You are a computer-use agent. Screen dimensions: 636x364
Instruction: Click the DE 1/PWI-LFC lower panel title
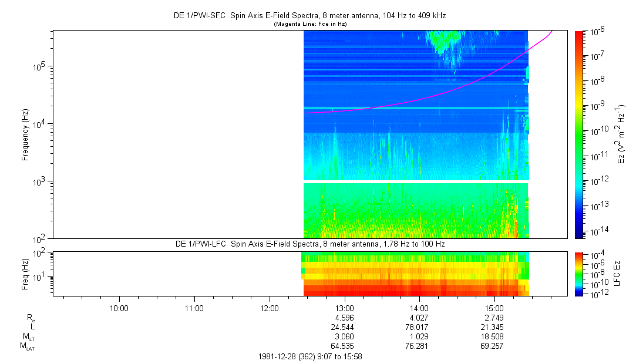tap(310, 244)
